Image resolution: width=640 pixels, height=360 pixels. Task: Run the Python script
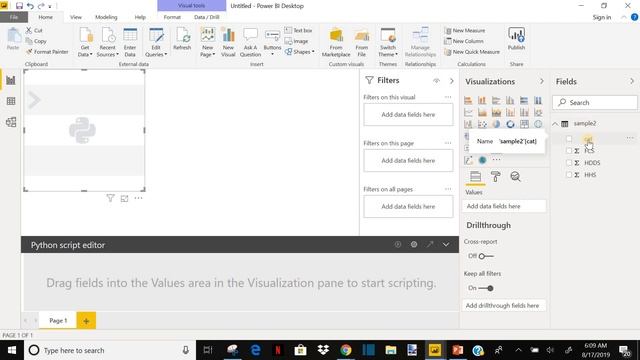point(398,244)
